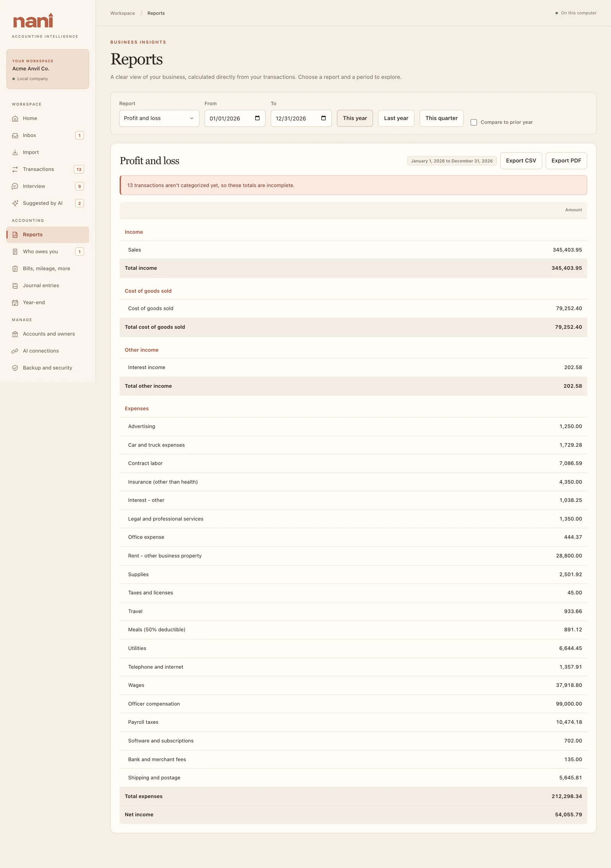Open Who owes you page
The width and height of the screenshot is (611, 868).
click(48, 252)
